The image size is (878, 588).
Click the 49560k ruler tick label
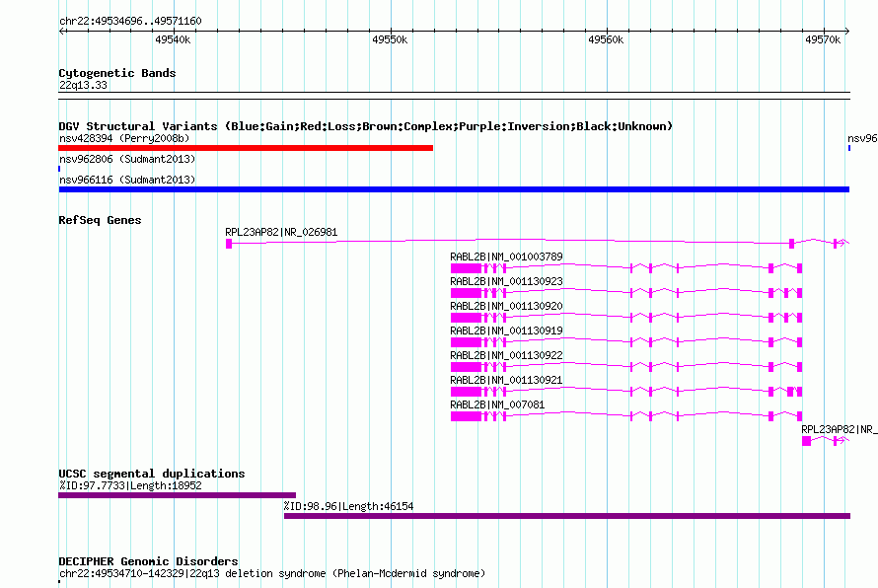click(606, 39)
